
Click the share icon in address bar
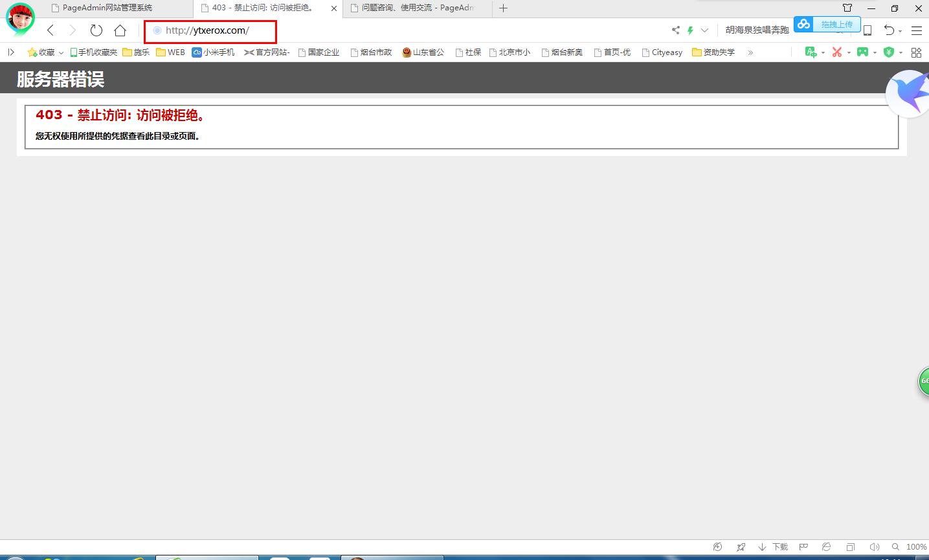(x=676, y=30)
